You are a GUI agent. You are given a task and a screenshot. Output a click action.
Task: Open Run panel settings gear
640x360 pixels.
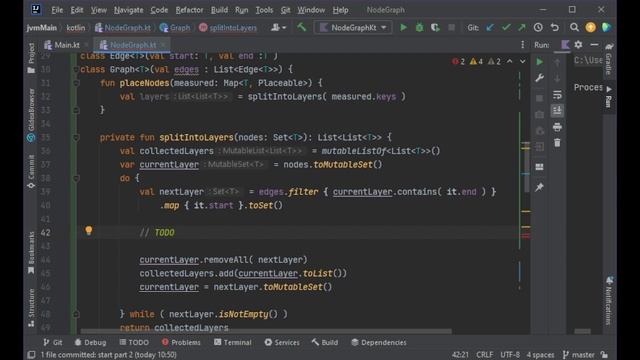(x=578, y=45)
